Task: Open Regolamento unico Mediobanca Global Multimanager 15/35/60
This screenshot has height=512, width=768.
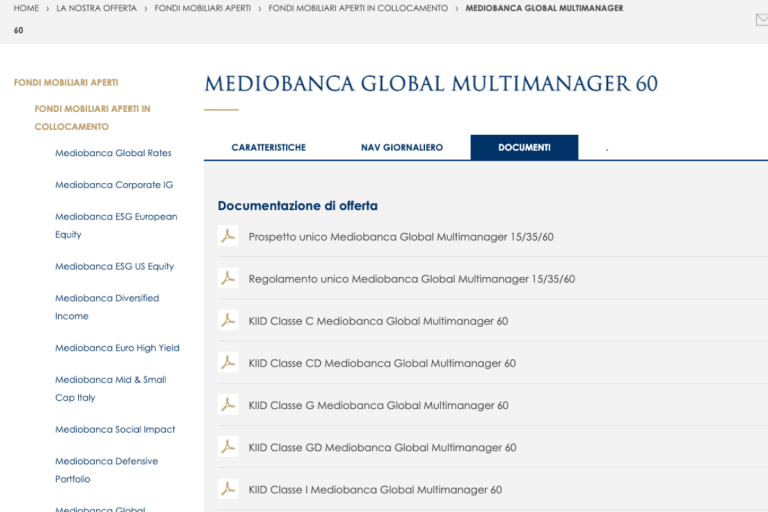Action: [412, 279]
